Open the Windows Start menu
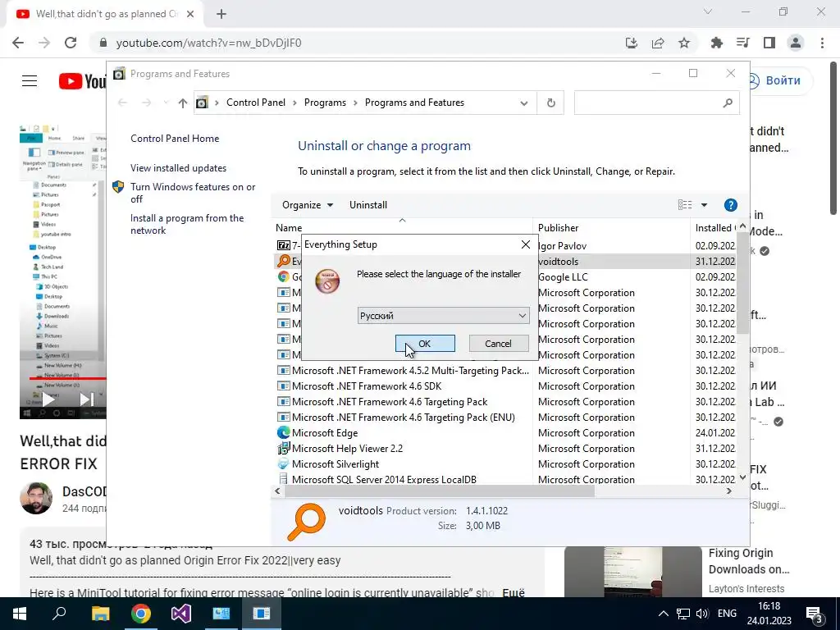The height and width of the screenshot is (630, 840). (x=20, y=614)
